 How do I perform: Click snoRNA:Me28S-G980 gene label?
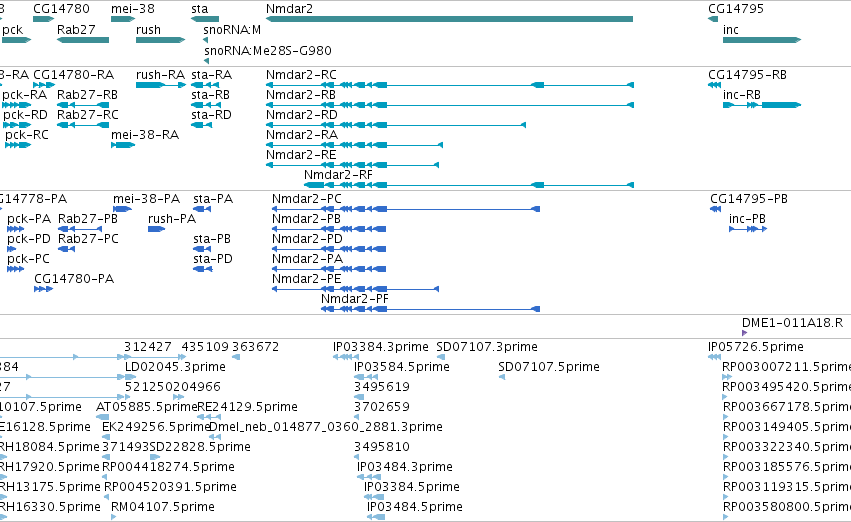(268, 50)
